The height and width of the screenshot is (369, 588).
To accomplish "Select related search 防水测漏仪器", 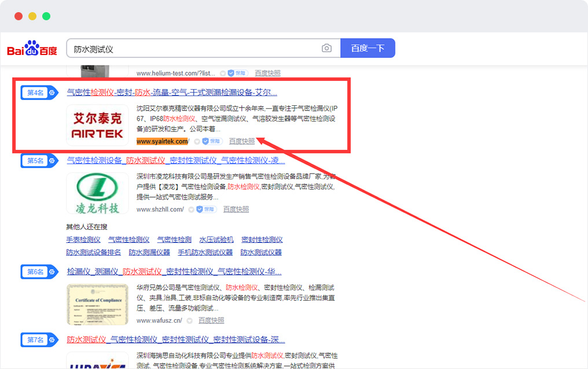I will tap(149, 253).
